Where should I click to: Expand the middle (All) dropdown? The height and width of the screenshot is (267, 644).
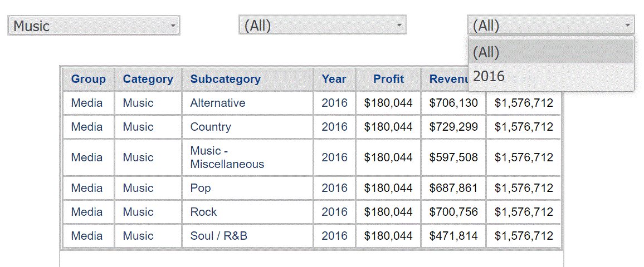323,25
